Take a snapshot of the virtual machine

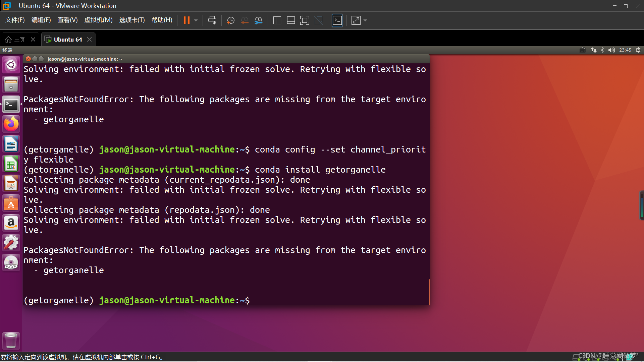point(230,20)
